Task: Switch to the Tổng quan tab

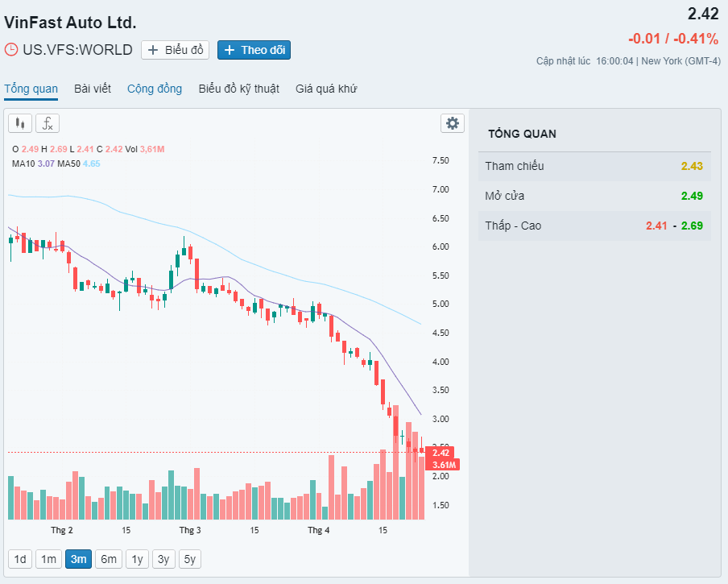Action: 31,89
